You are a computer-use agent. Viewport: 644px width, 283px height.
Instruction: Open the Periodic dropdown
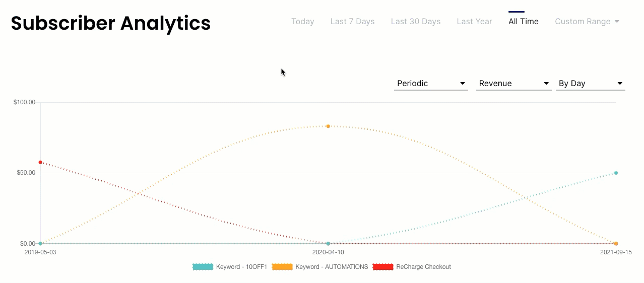[431, 84]
